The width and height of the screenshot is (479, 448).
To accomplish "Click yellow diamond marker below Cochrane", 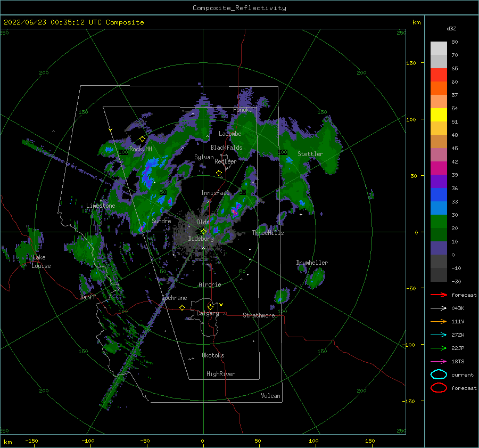I will pos(183,307).
